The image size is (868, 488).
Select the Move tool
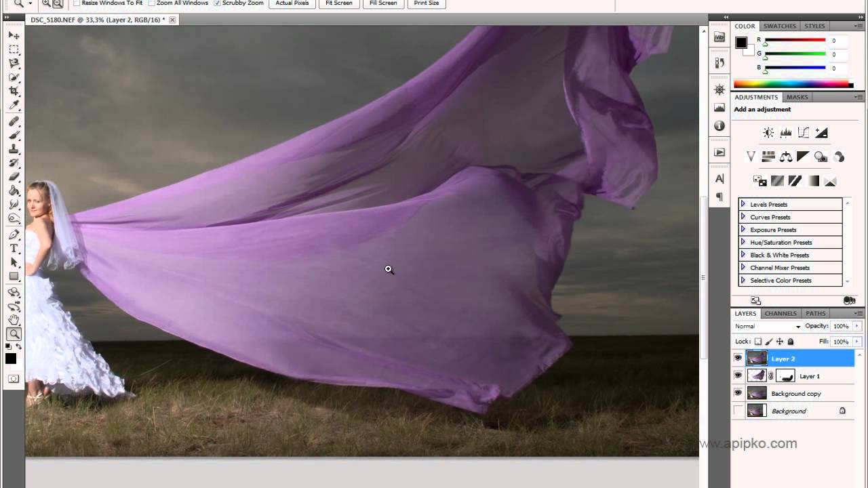point(14,35)
